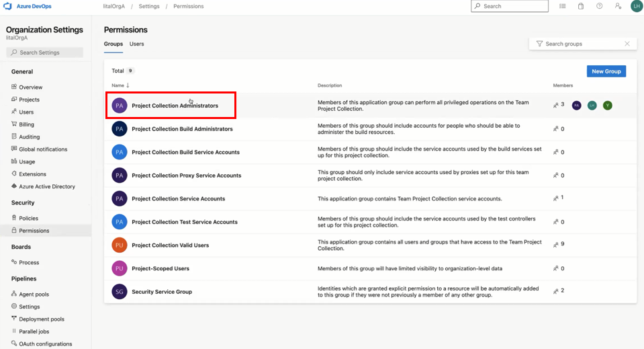Click the Overview icon in sidebar
This screenshot has height=349, width=644.
14,87
